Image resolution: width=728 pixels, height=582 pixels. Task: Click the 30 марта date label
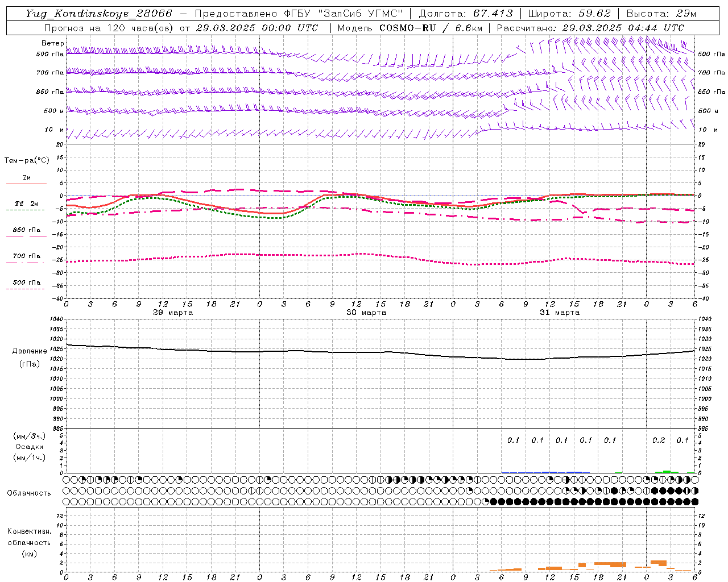(x=366, y=313)
